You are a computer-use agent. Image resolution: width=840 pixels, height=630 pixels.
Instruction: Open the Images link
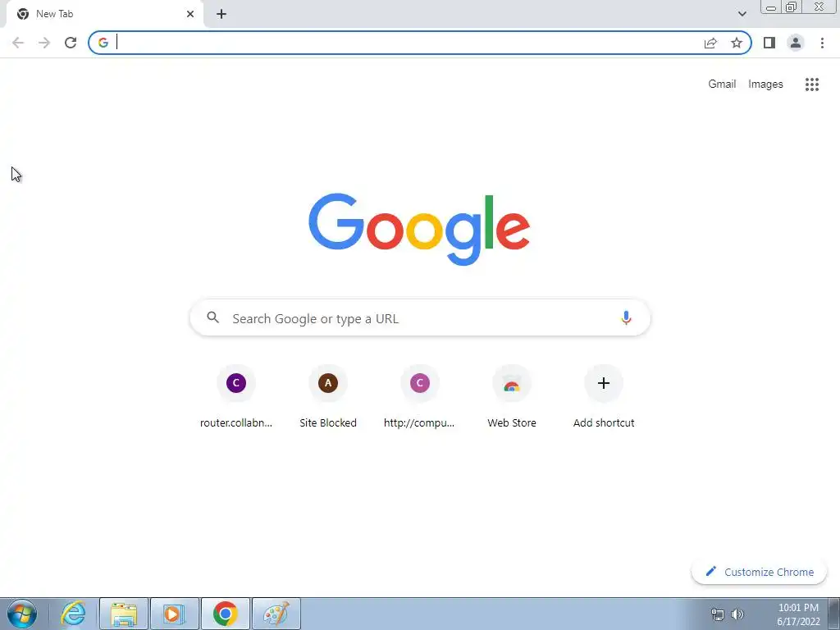coord(765,84)
